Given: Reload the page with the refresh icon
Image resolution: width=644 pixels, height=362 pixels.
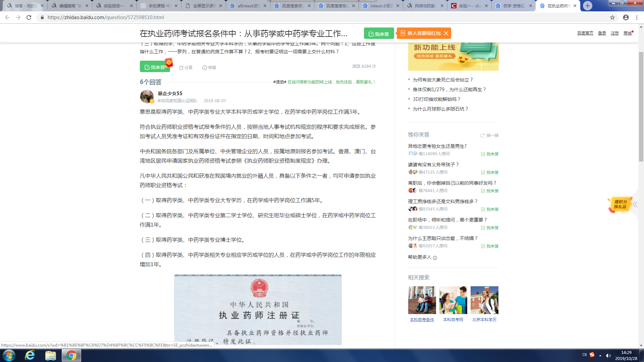Looking at the screenshot, I should 29,17.
